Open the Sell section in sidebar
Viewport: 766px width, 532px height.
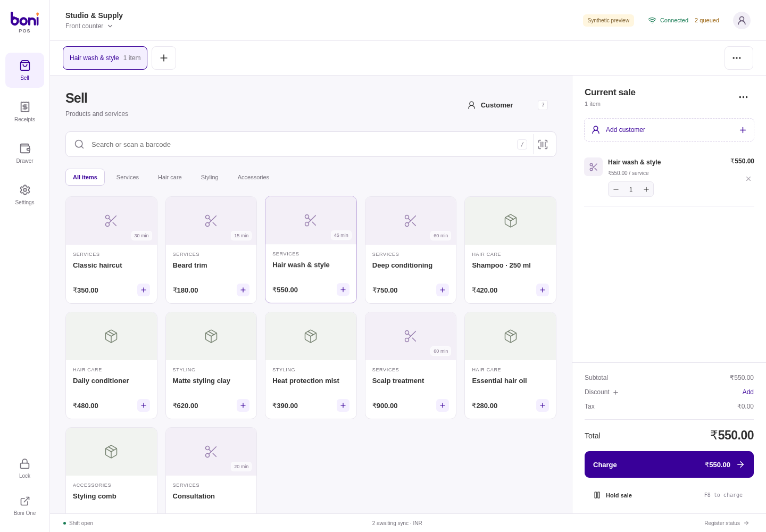[24, 70]
